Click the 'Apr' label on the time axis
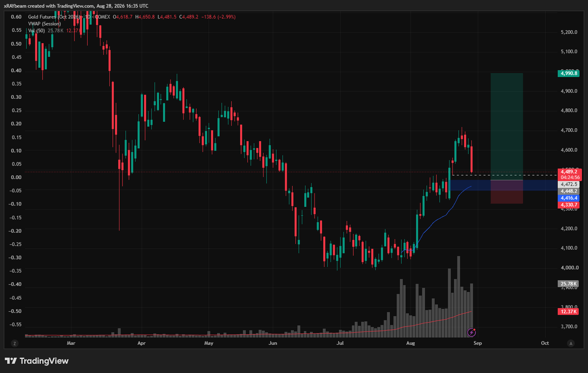588x373 pixels. pos(142,344)
